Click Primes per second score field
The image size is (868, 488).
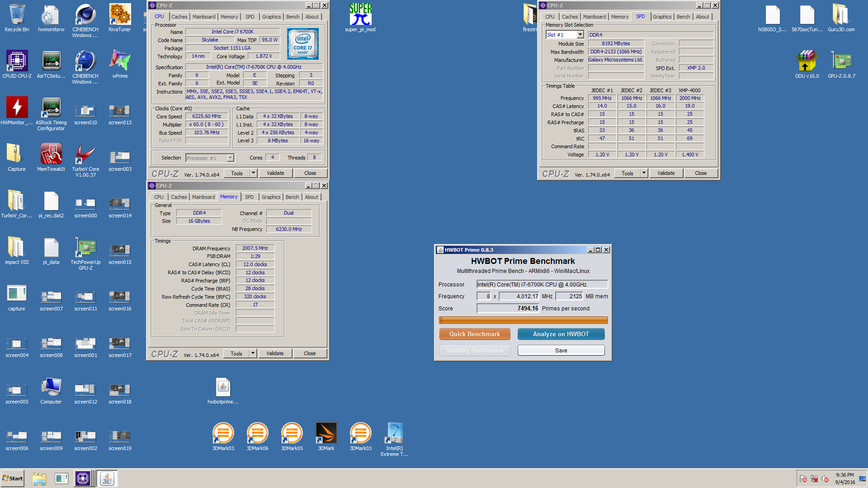(x=508, y=308)
